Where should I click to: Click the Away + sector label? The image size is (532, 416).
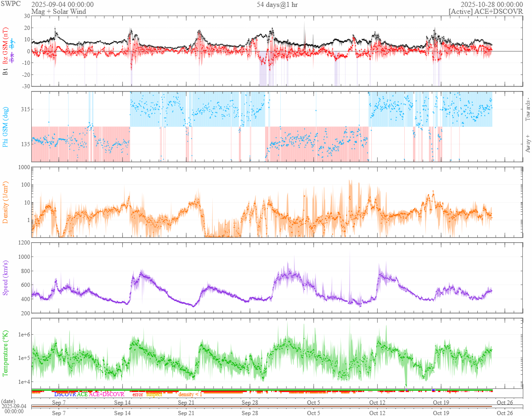(x=527, y=144)
